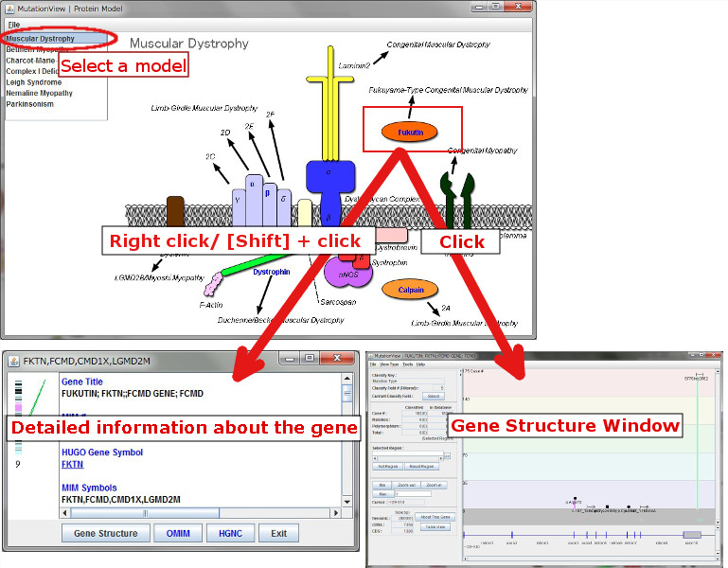728x568 pixels.
Task: Click the HGNC button
Action: tap(230, 533)
